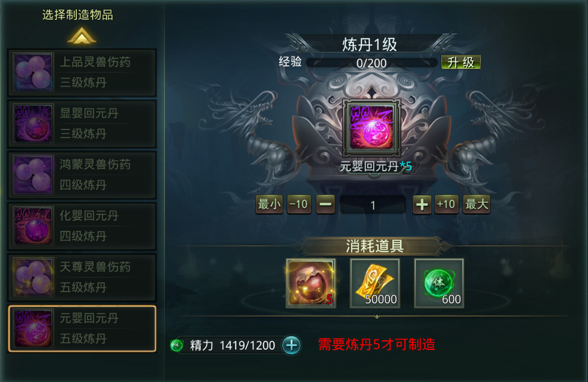Image resolution: width=588 pixels, height=382 pixels.
Task: Increase quantity by +10
Action: [x=446, y=204]
